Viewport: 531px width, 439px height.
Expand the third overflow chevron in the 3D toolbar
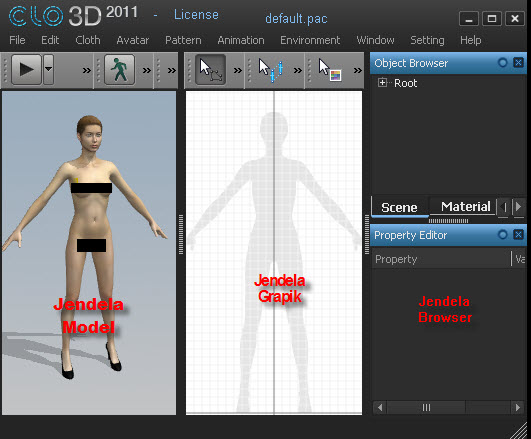pyautogui.click(x=172, y=70)
